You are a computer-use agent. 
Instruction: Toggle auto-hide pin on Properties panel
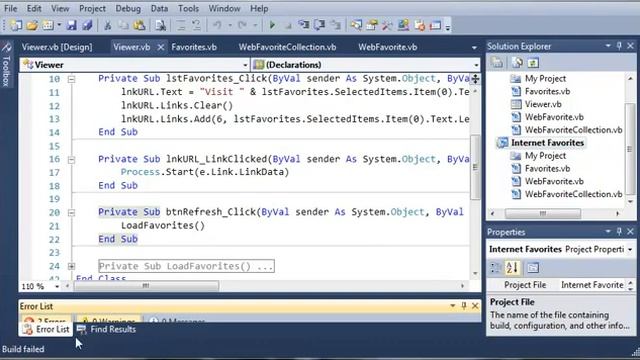click(619, 231)
